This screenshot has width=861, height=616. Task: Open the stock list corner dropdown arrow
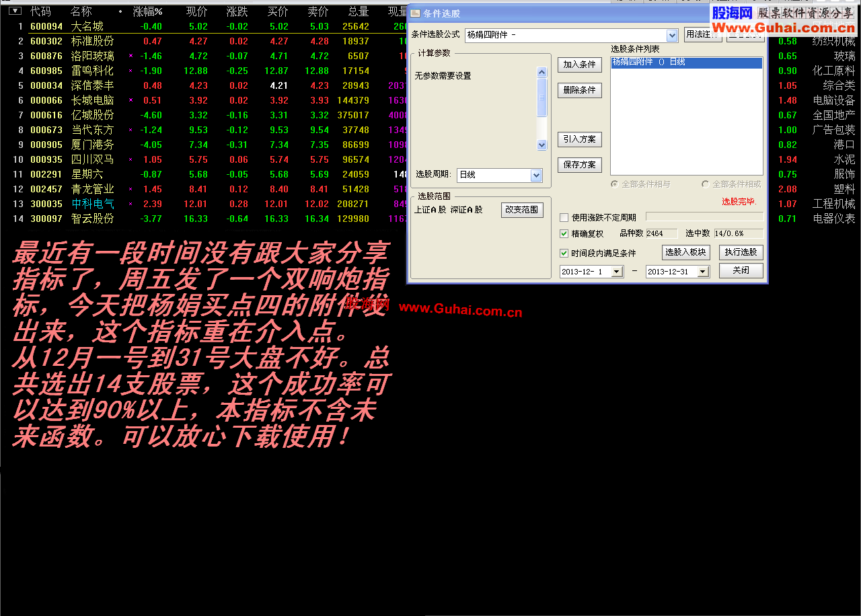[15, 11]
